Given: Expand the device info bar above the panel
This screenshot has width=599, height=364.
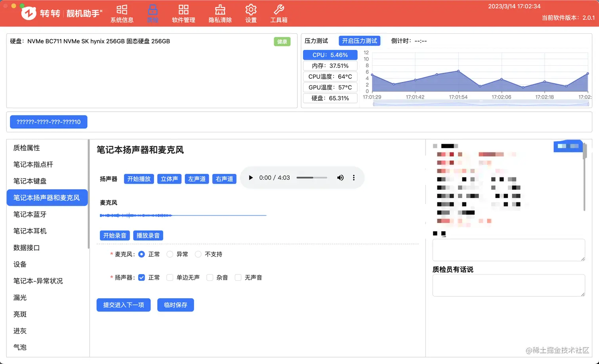Looking at the screenshot, I should click(x=48, y=122).
